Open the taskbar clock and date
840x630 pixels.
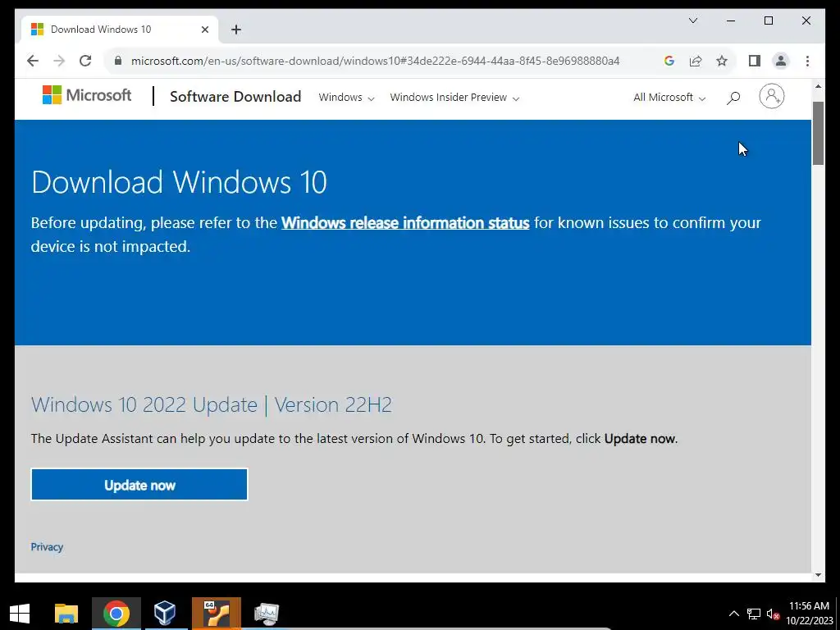click(809, 614)
